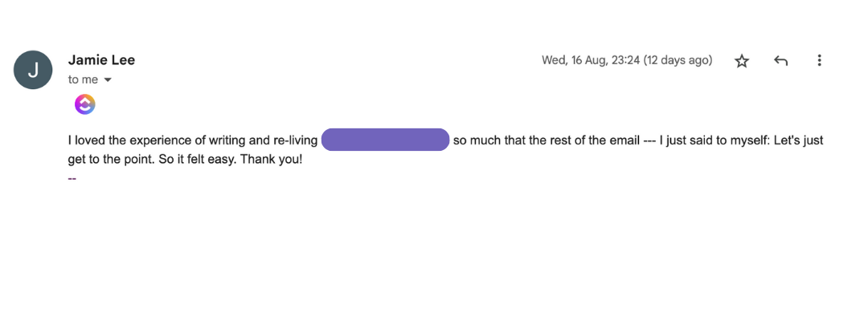Viewport: 868px width, 321px height.
Task: Click the round J avatar icon
Action: tap(33, 70)
